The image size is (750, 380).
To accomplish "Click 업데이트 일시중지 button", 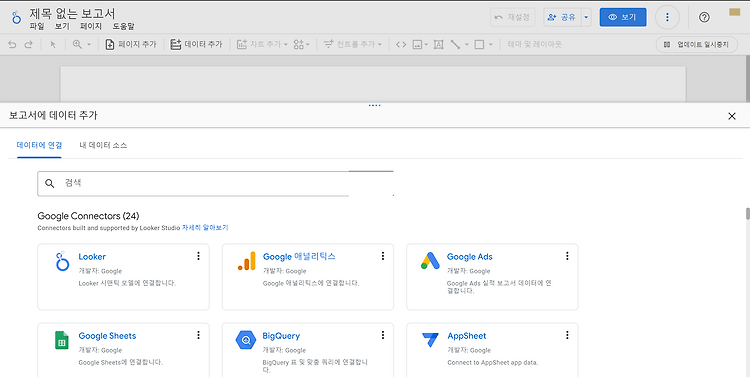I will point(696,45).
